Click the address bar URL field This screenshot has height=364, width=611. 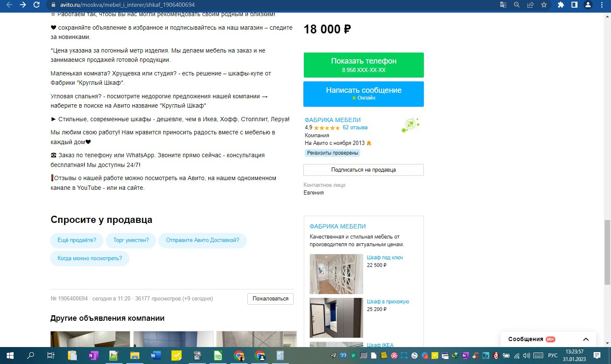(272, 5)
